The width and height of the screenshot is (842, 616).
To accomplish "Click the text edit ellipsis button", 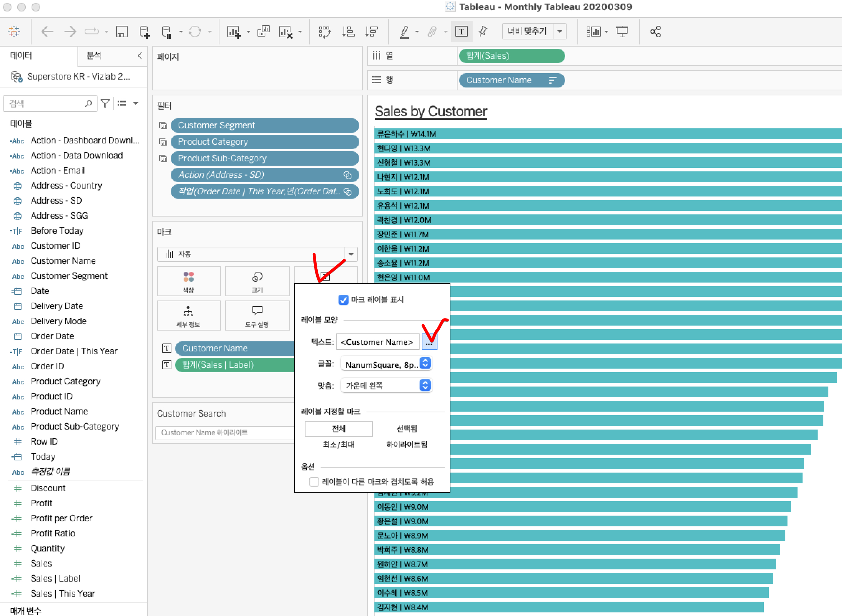I will pos(429,342).
